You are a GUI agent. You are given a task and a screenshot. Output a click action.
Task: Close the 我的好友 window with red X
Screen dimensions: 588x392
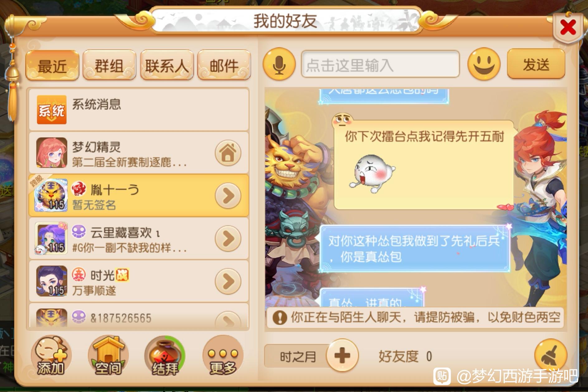[x=568, y=28]
